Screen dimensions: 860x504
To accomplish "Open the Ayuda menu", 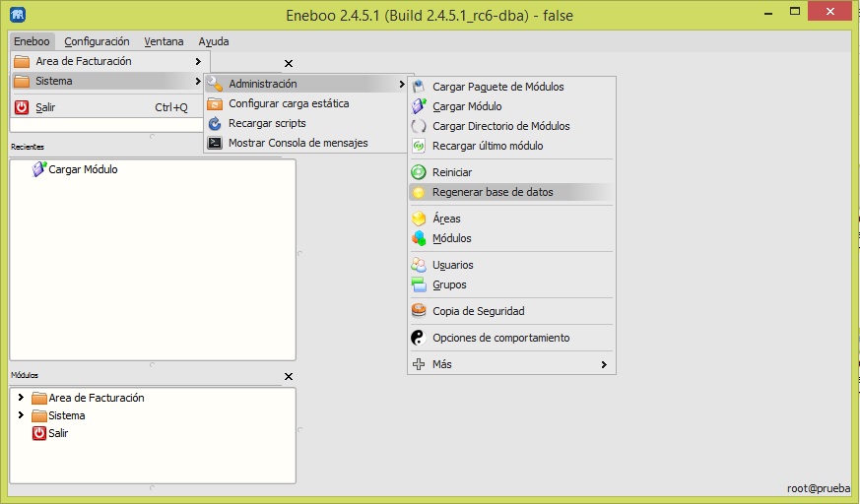I will point(214,41).
